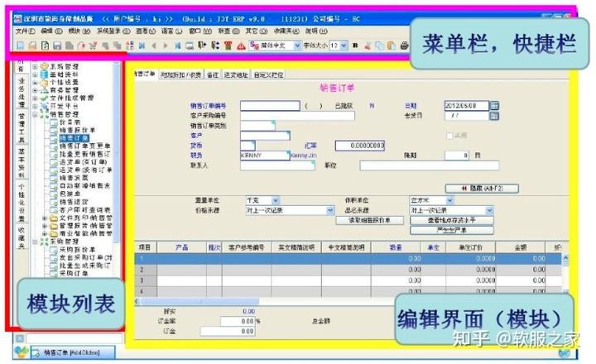596x364 pixels.
Task: Select the 业务处理 vertical sidebar tab
Action: [22, 93]
